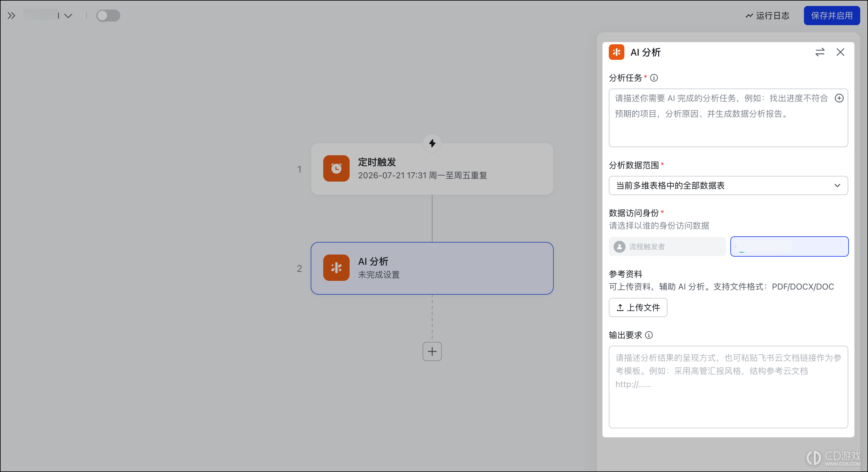Click the 未完成设置 status text
Viewport: 868px width, 472px height.
379,275
